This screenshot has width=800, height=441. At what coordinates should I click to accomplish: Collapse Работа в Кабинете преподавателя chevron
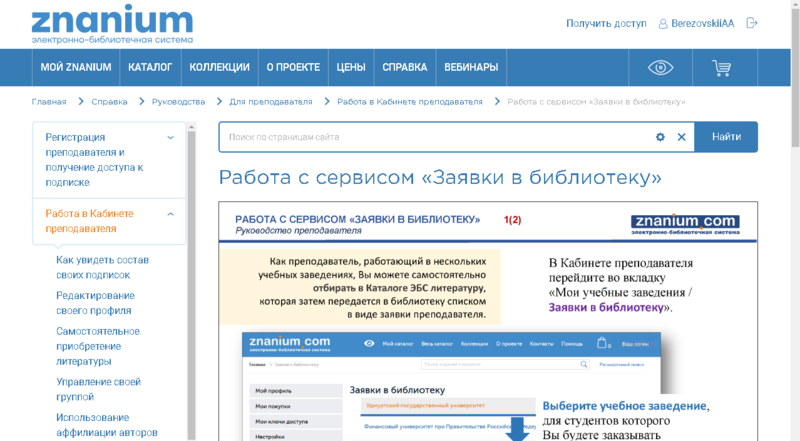(x=170, y=214)
